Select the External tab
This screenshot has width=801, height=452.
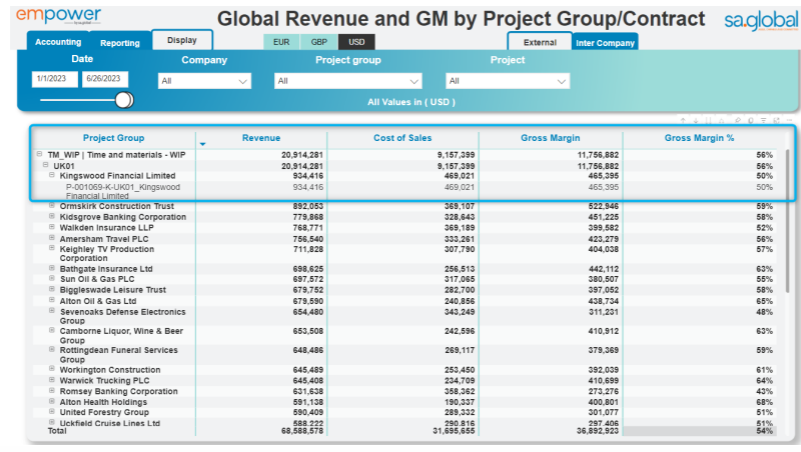point(540,42)
